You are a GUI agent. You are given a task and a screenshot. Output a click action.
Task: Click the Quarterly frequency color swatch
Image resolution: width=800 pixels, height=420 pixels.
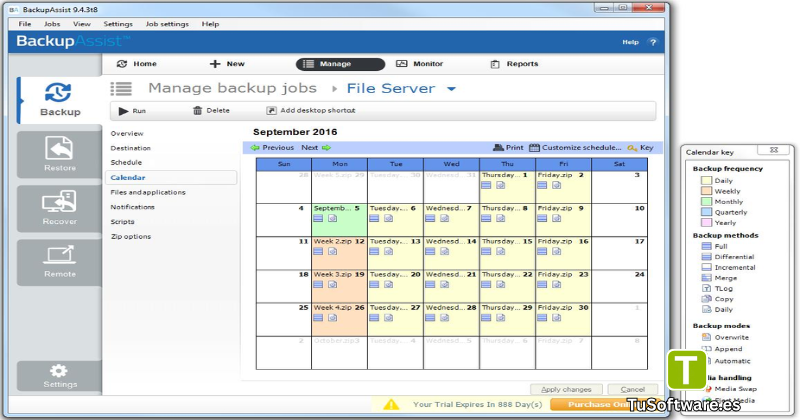click(707, 212)
